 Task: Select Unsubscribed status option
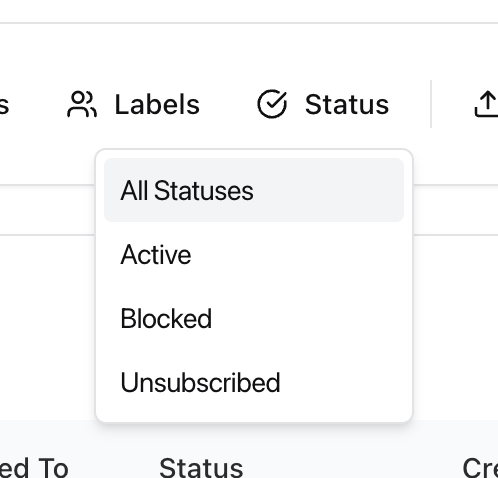pos(254,382)
